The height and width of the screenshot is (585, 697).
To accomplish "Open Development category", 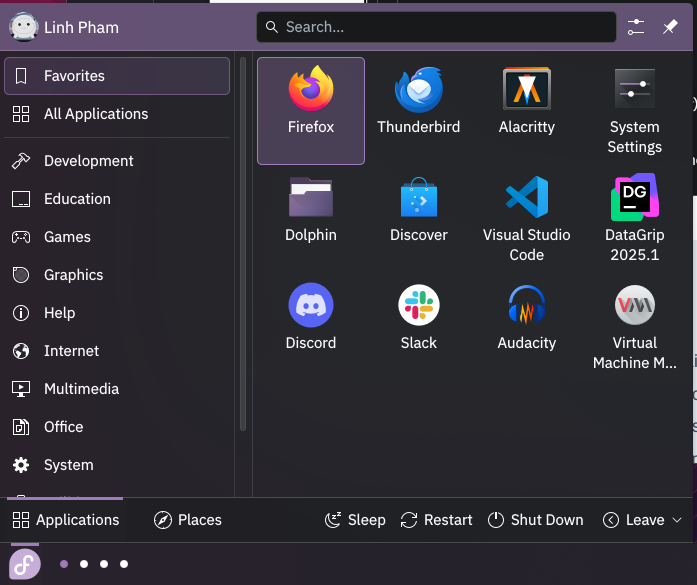I will (x=117, y=161).
